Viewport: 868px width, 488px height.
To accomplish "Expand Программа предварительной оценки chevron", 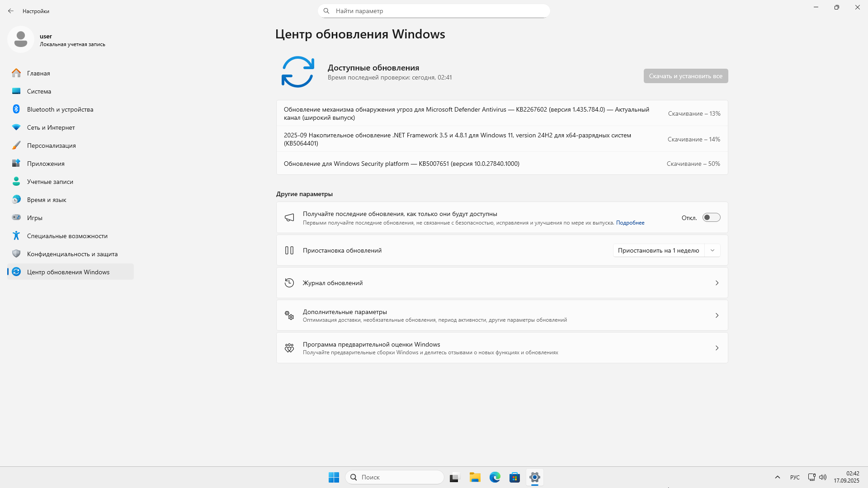I will 717,348.
